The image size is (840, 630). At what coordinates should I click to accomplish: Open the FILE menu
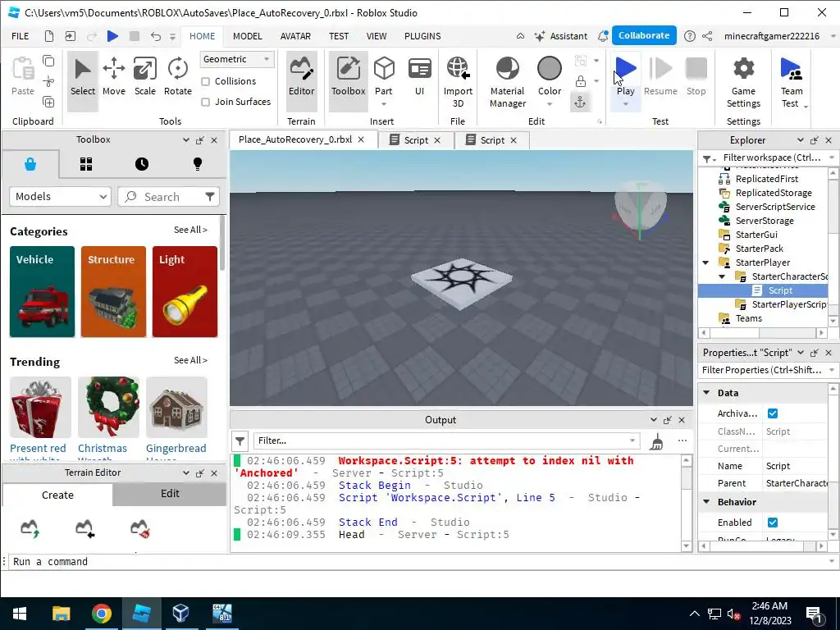pos(21,36)
